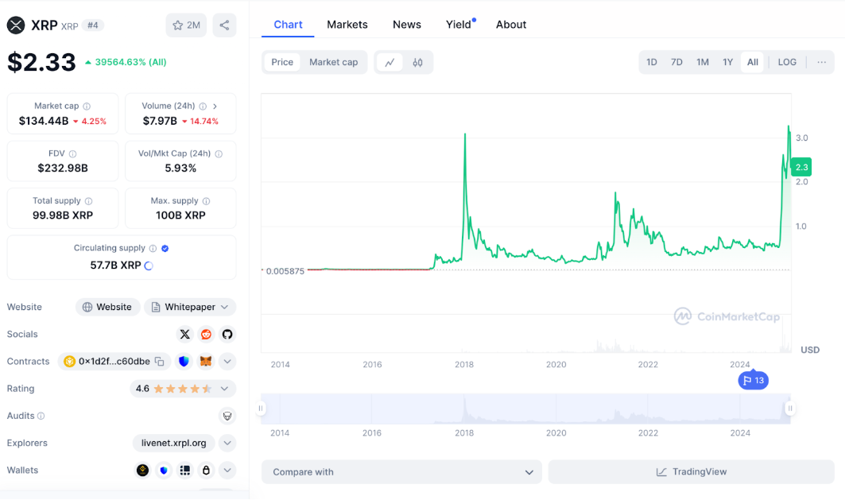845x504 pixels.
Task: Expand the Rating details chevron
Action: [225, 389]
